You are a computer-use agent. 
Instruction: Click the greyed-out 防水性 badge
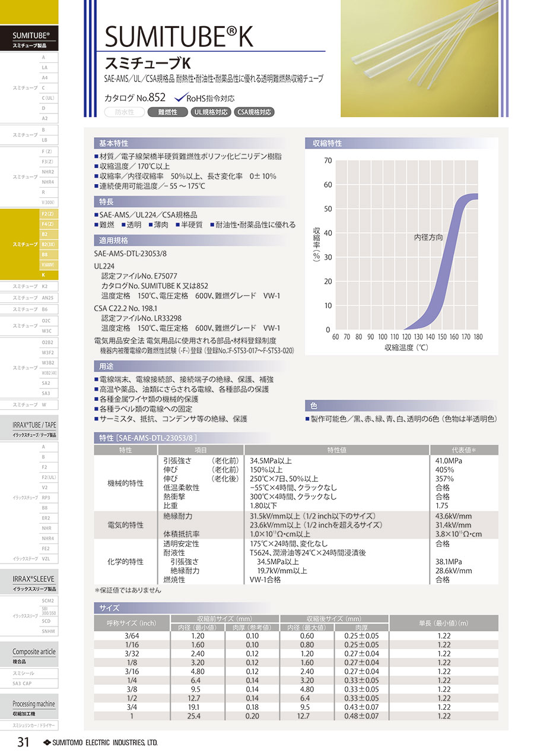[x=124, y=112]
